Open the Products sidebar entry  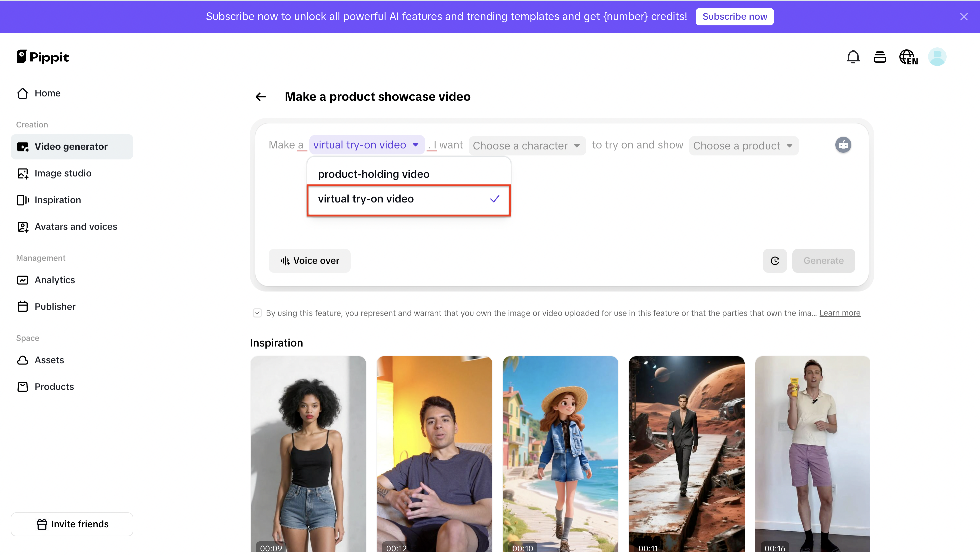(x=54, y=387)
